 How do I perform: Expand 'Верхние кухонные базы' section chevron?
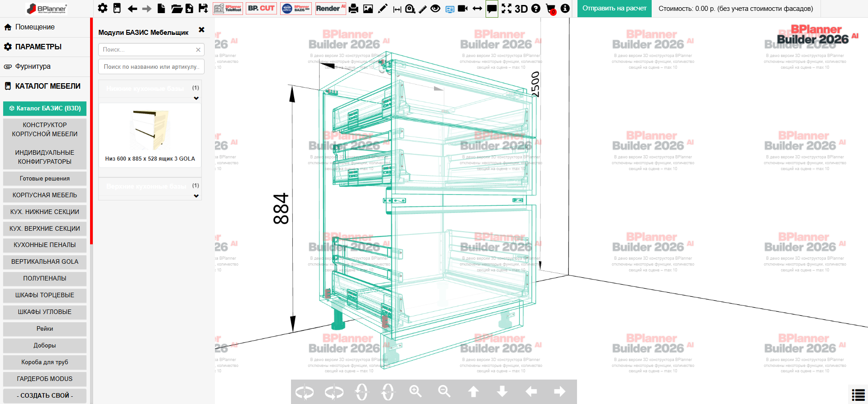click(x=196, y=196)
